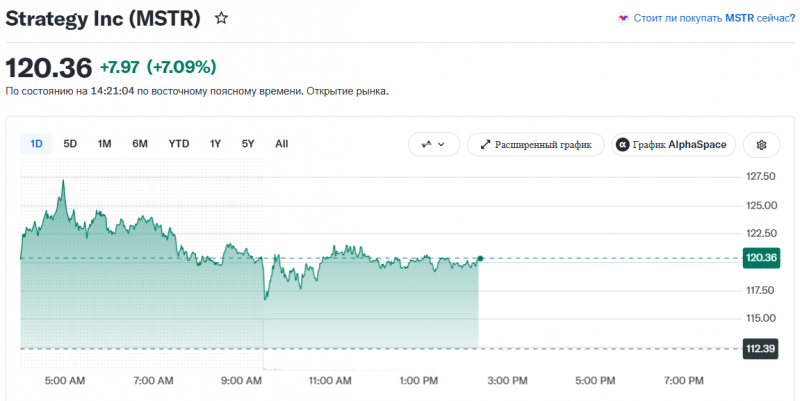Click the (+7.09%) percent change
This screenshot has width=800, height=401.
pos(182,67)
